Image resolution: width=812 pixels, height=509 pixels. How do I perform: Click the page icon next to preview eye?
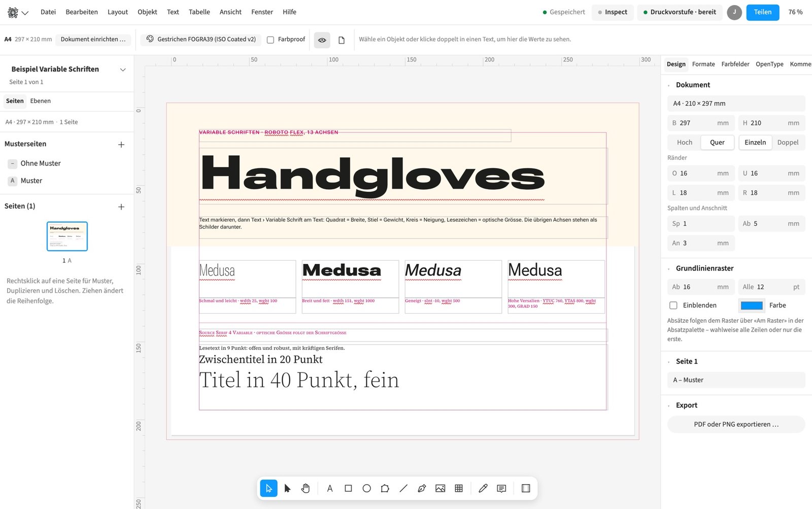pyautogui.click(x=342, y=40)
